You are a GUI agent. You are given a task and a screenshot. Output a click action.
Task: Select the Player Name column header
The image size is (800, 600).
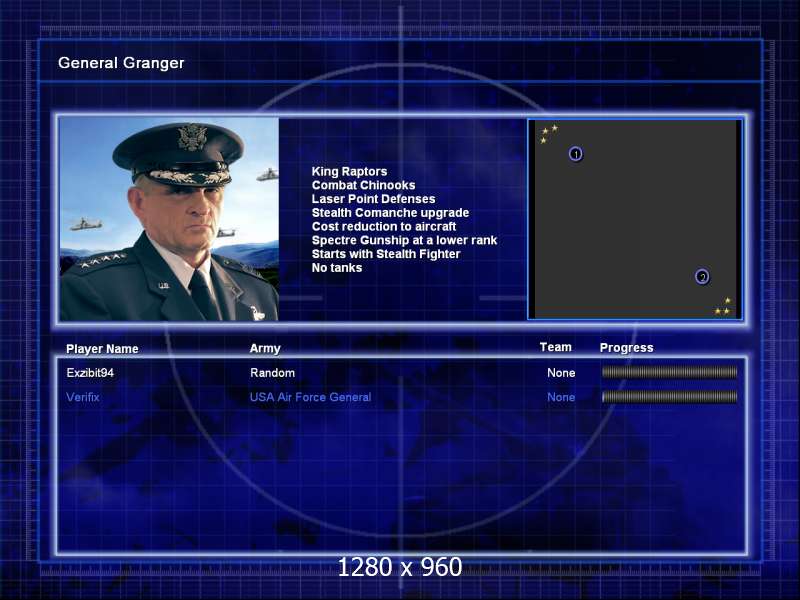point(102,349)
